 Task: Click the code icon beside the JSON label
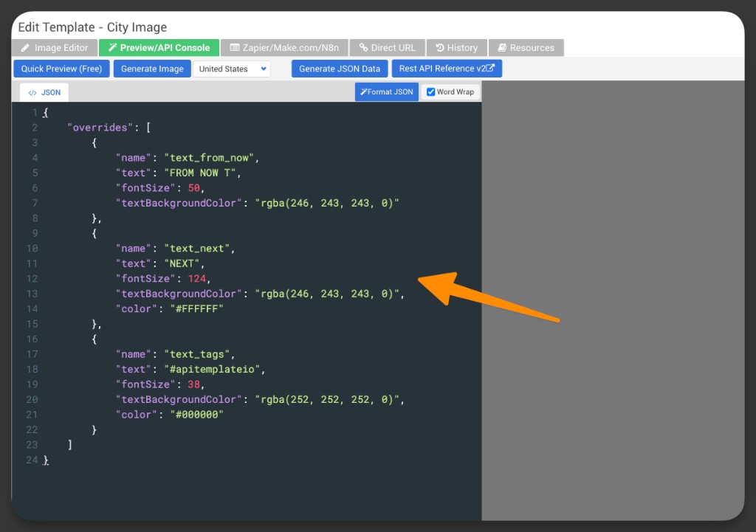33,92
